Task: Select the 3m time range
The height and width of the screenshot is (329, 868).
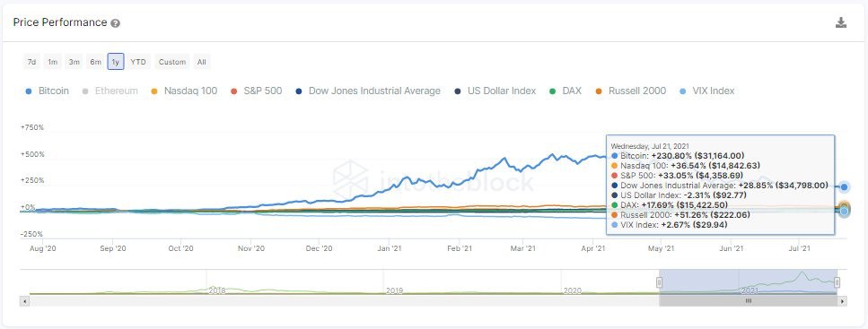Action: pyautogui.click(x=75, y=62)
